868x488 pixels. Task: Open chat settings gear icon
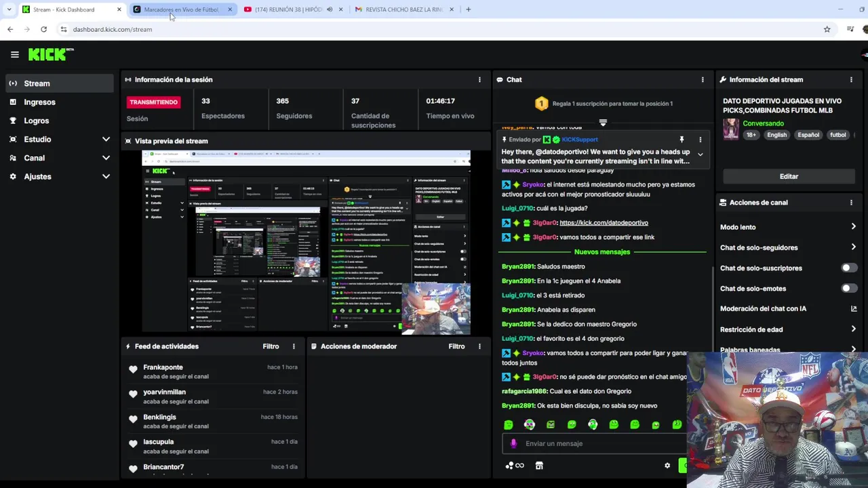click(x=667, y=466)
